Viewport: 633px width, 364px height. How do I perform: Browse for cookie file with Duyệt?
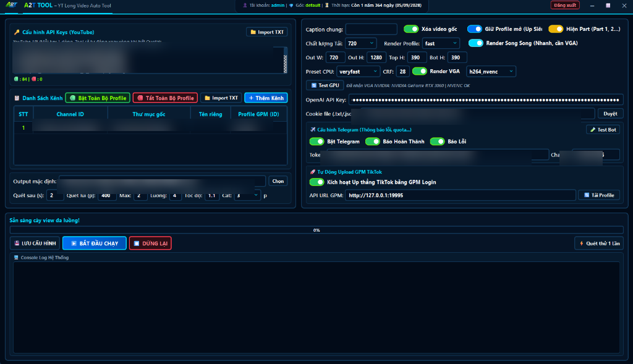(x=610, y=114)
